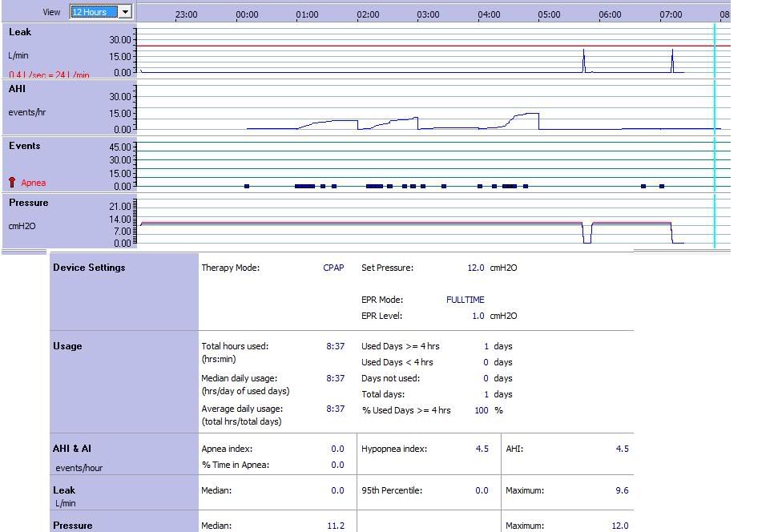Open the View duration dropdown arrow
The width and height of the screenshot is (782, 532).
125,12
